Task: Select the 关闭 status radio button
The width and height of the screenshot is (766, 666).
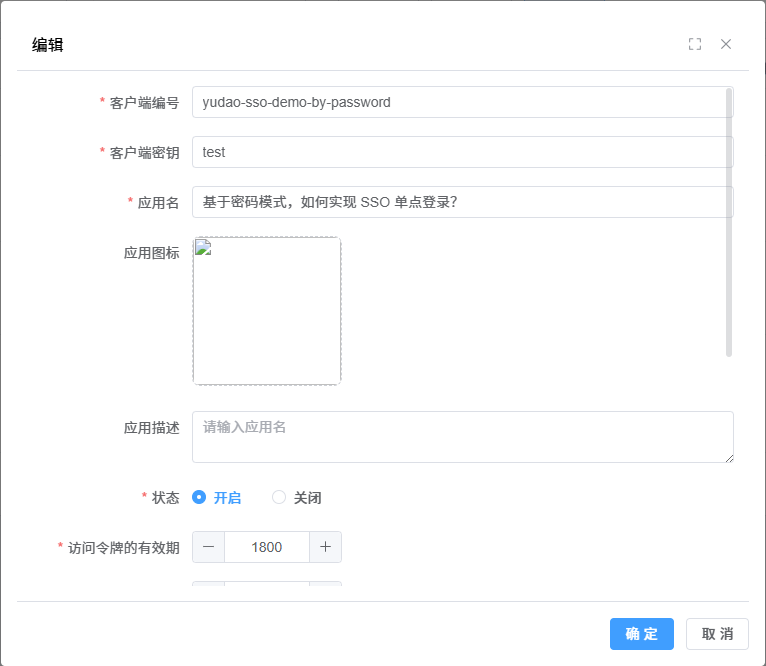Action: pyautogui.click(x=279, y=497)
